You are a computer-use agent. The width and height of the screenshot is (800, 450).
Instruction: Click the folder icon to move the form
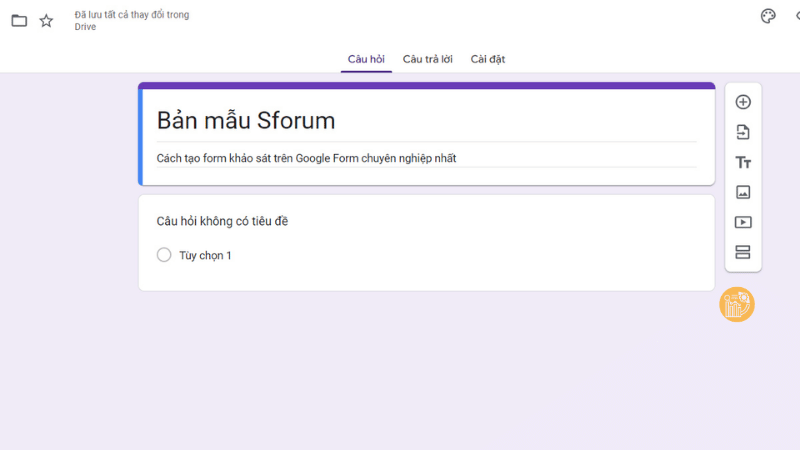tap(19, 20)
